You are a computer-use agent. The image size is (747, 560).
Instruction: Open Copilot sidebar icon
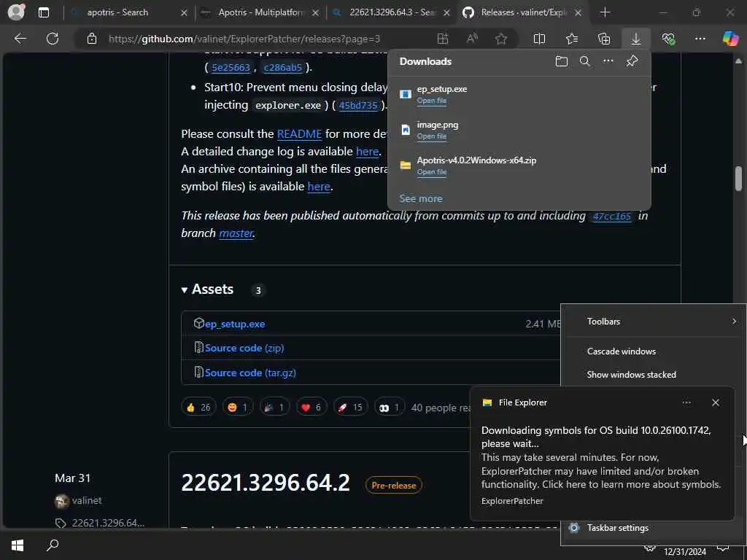(x=730, y=39)
